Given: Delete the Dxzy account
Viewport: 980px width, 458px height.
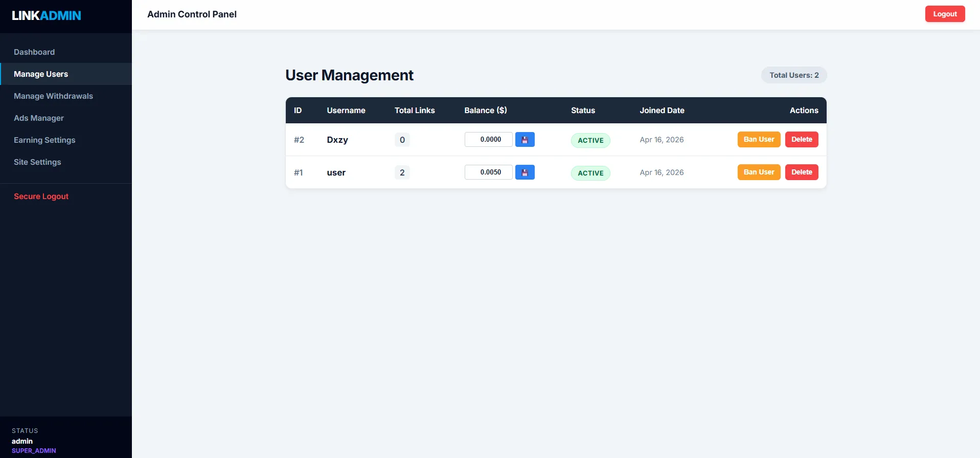Looking at the screenshot, I should pos(801,140).
